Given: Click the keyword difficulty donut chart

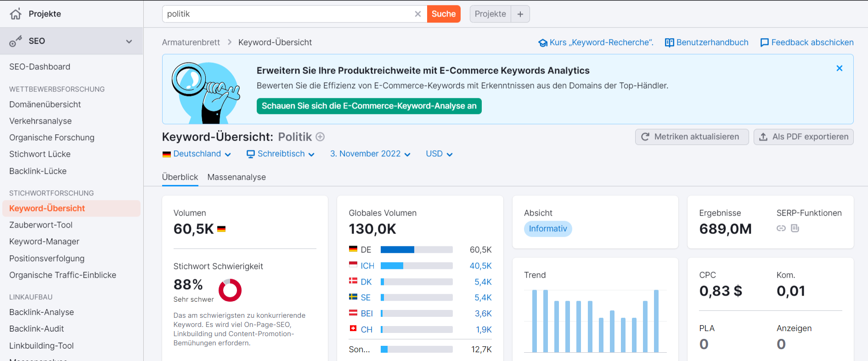Looking at the screenshot, I should [230, 290].
